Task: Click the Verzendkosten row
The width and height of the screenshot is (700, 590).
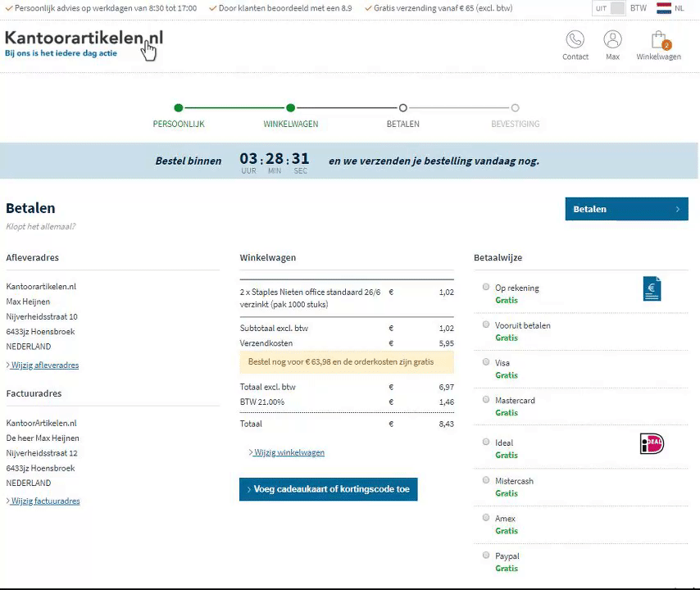Action: pyautogui.click(x=347, y=343)
